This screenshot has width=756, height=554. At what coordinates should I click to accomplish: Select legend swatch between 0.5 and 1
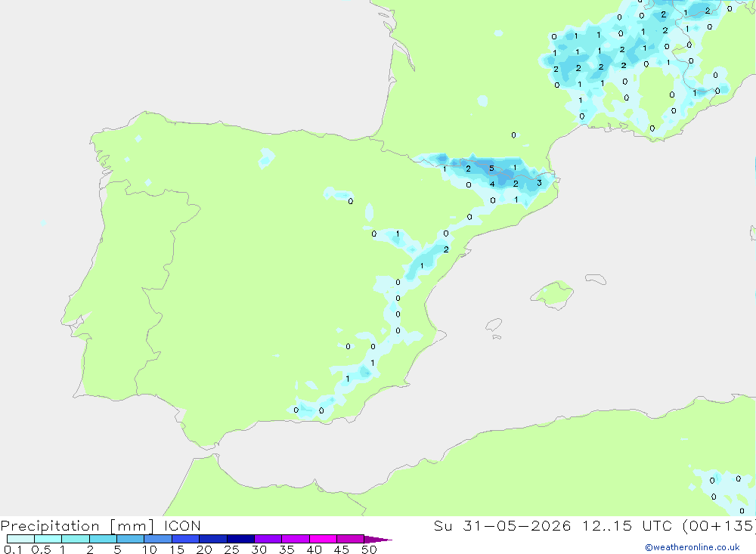click(48, 539)
